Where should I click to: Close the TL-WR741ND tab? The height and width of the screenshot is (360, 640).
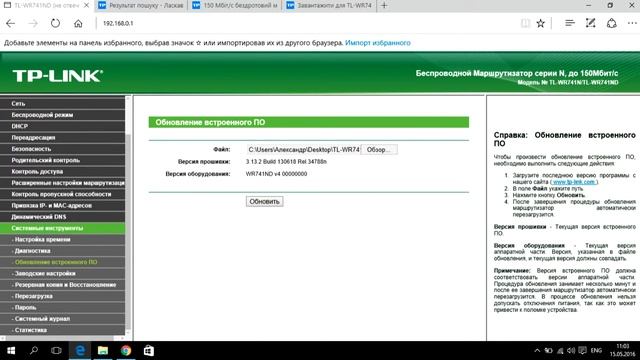click(86, 6)
